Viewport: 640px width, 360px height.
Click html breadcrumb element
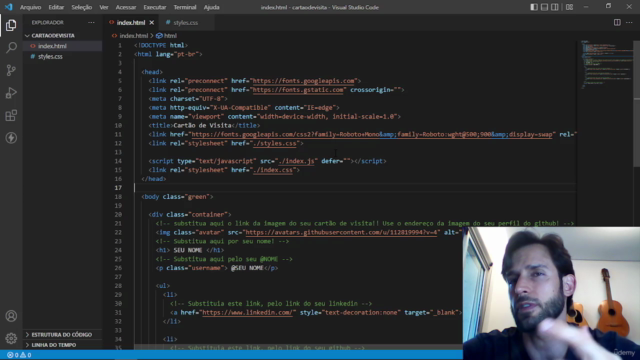pos(167,36)
